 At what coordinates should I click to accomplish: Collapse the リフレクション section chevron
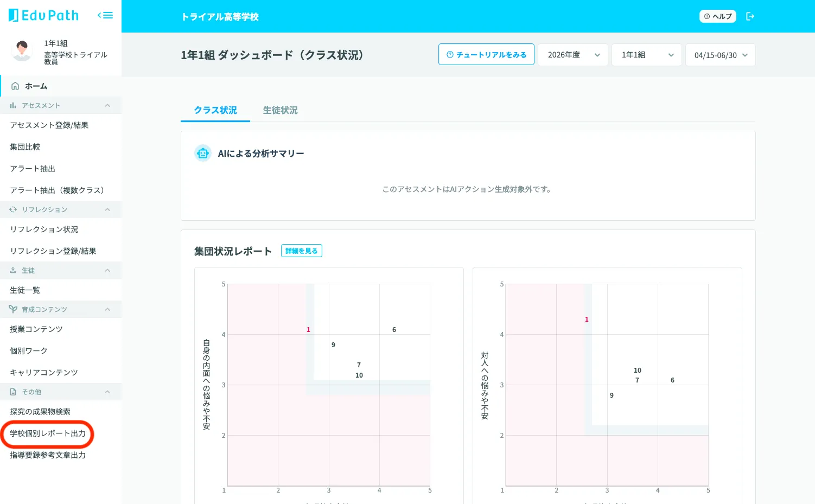pyautogui.click(x=107, y=209)
